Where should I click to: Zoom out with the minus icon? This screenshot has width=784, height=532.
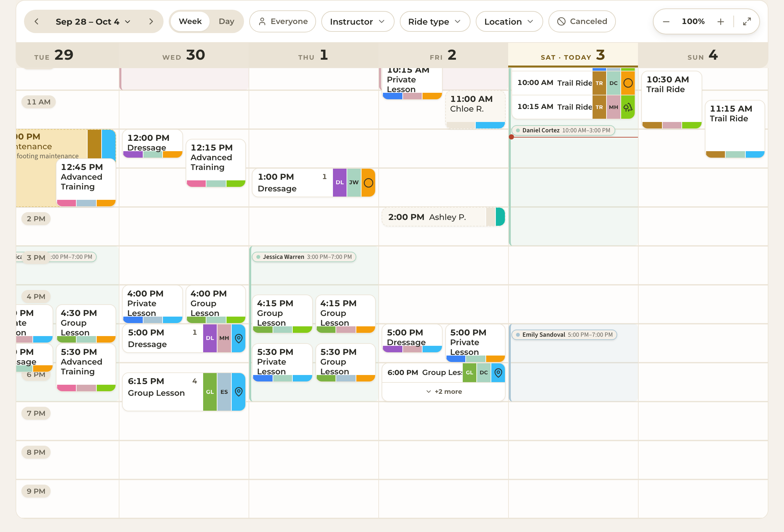(x=666, y=22)
